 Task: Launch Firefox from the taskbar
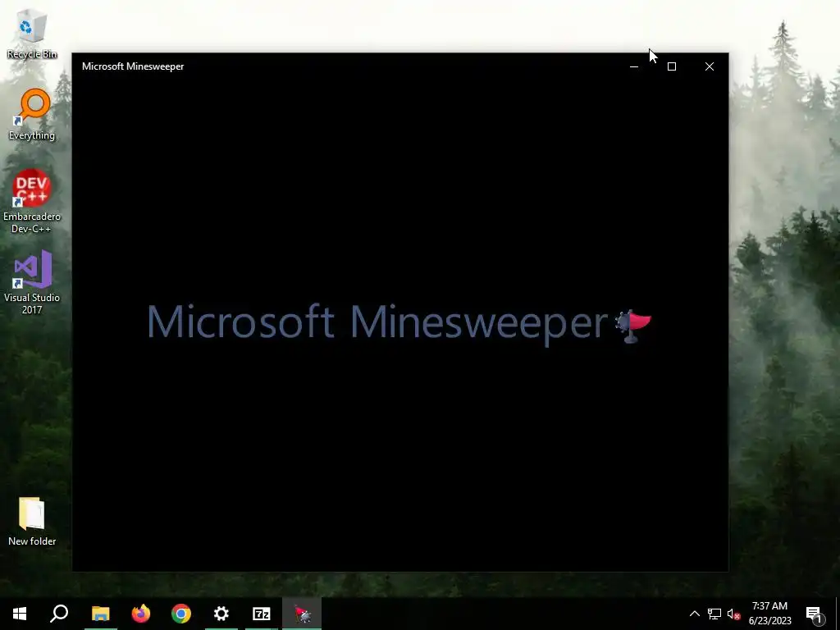point(141,614)
